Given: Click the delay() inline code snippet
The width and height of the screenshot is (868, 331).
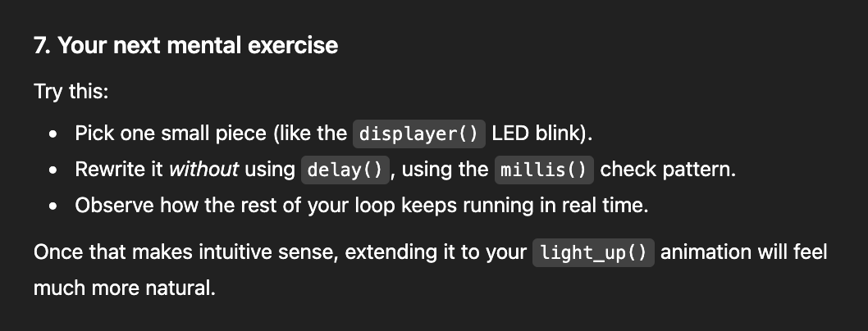Looking at the screenshot, I should 344,170.
